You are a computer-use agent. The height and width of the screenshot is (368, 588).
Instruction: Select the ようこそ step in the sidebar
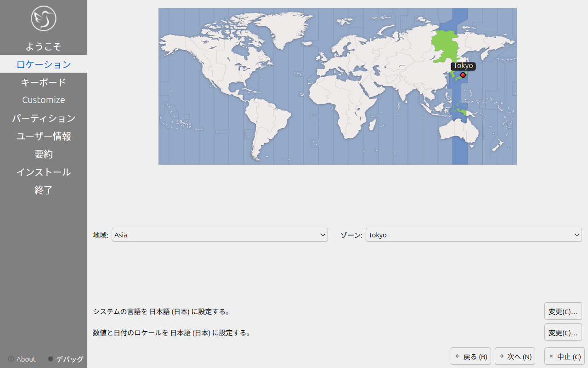tap(44, 46)
